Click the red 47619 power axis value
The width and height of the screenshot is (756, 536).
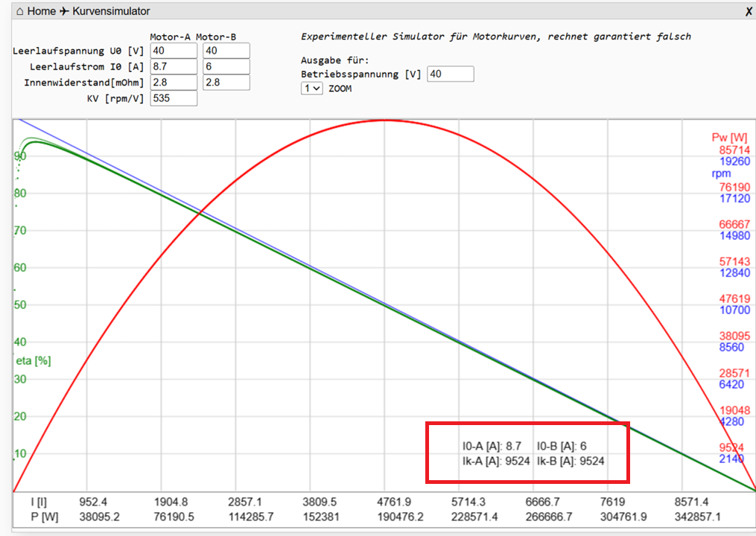click(734, 299)
